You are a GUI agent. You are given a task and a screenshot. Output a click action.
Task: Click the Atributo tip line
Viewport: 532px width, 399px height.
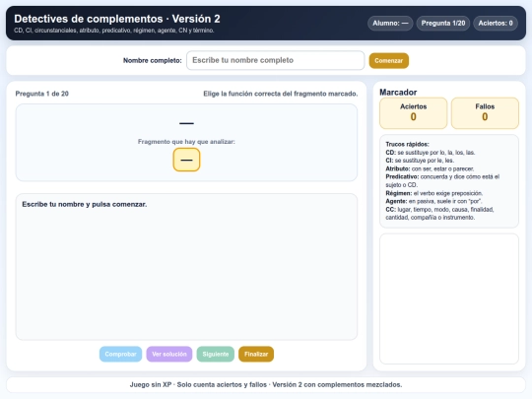[430, 168]
